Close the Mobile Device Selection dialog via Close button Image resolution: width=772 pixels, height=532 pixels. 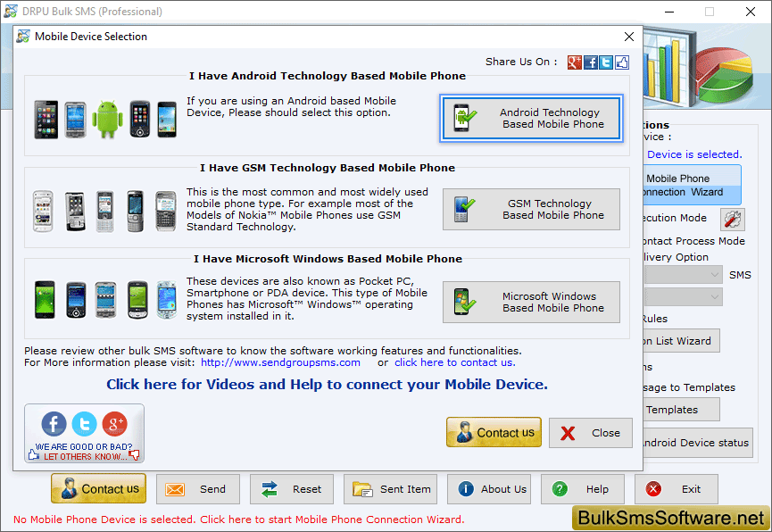point(590,433)
